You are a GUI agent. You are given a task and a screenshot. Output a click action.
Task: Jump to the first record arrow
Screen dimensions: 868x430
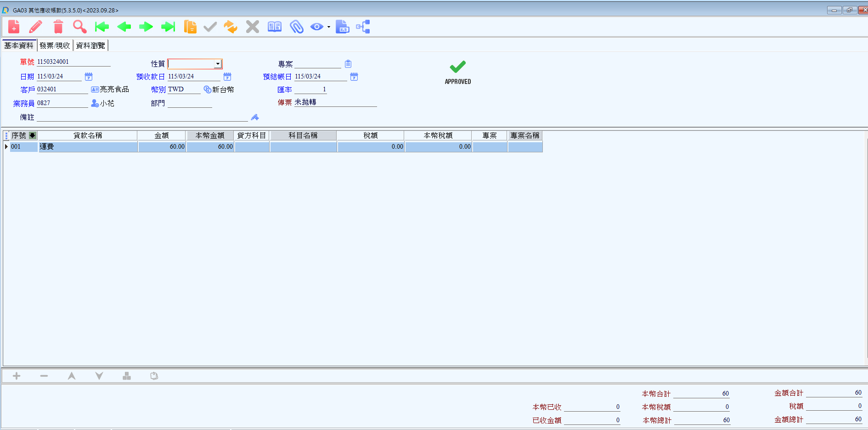tap(102, 27)
